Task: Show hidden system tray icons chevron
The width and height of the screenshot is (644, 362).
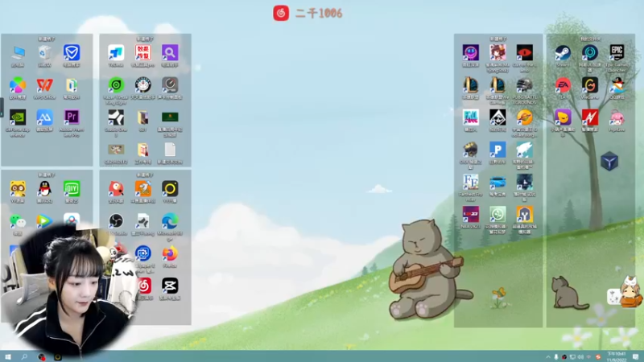Action: point(548,356)
